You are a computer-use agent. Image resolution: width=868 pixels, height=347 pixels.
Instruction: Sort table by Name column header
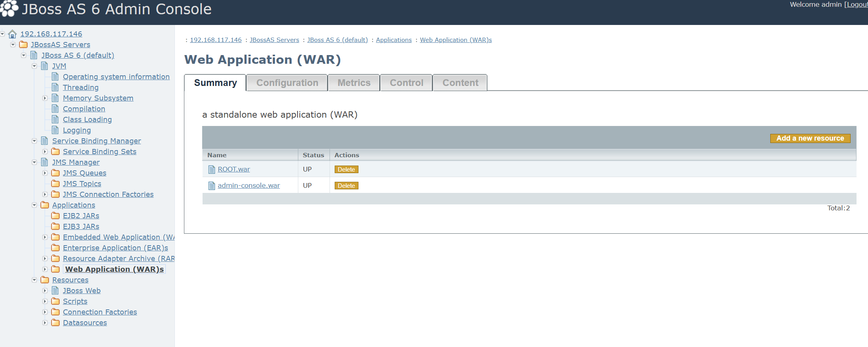pos(217,155)
